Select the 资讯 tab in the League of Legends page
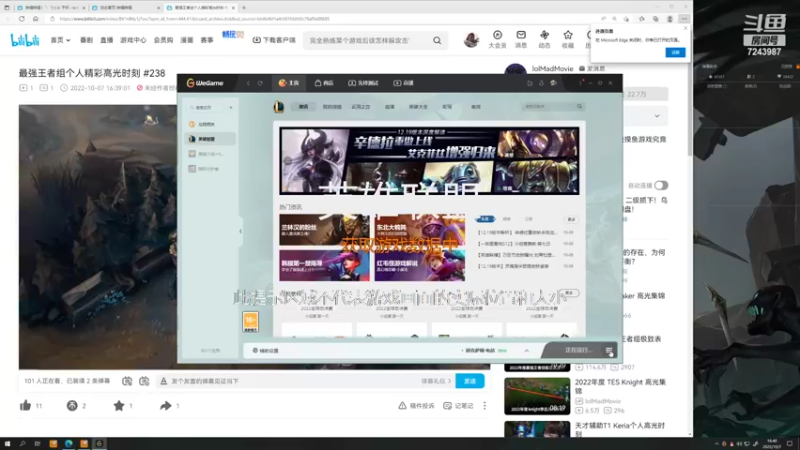Screen dimensions: 800x450 tap(304, 107)
